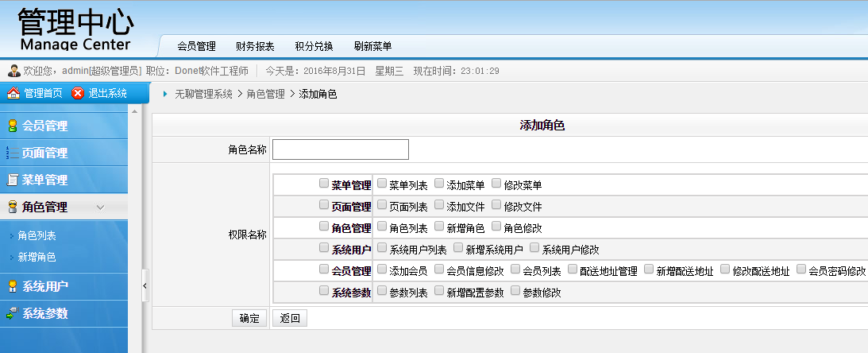868x353 pixels.
Task: Click the sidebar scrollbar up arrow
Action: (134, 111)
